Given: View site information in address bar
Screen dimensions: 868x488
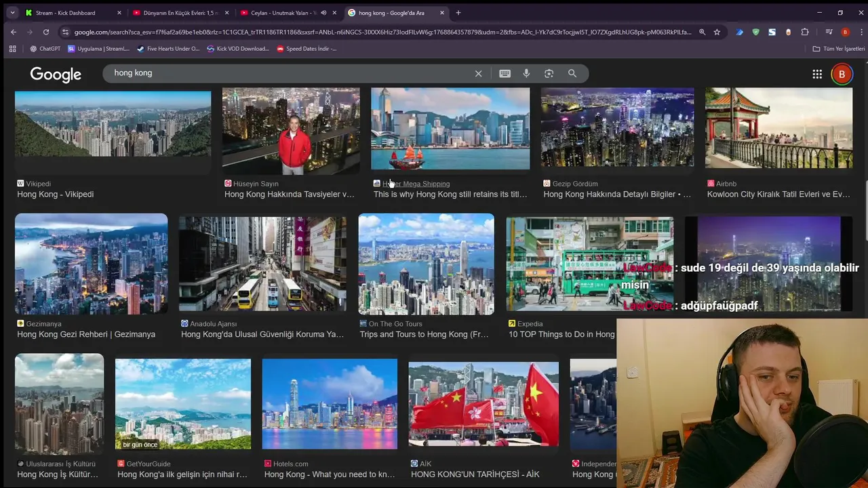Looking at the screenshot, I should click(65, 32).
